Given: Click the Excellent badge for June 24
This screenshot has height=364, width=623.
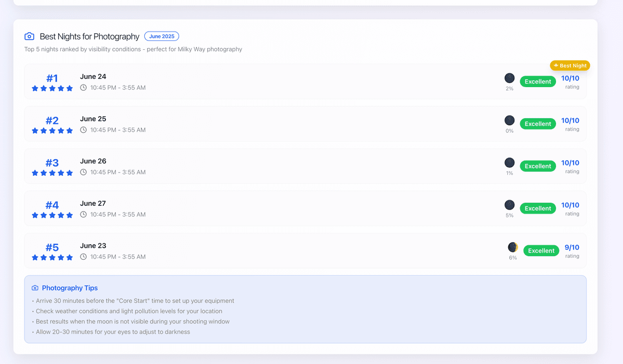Looking at the screenshot, I should tap(537, 82).
